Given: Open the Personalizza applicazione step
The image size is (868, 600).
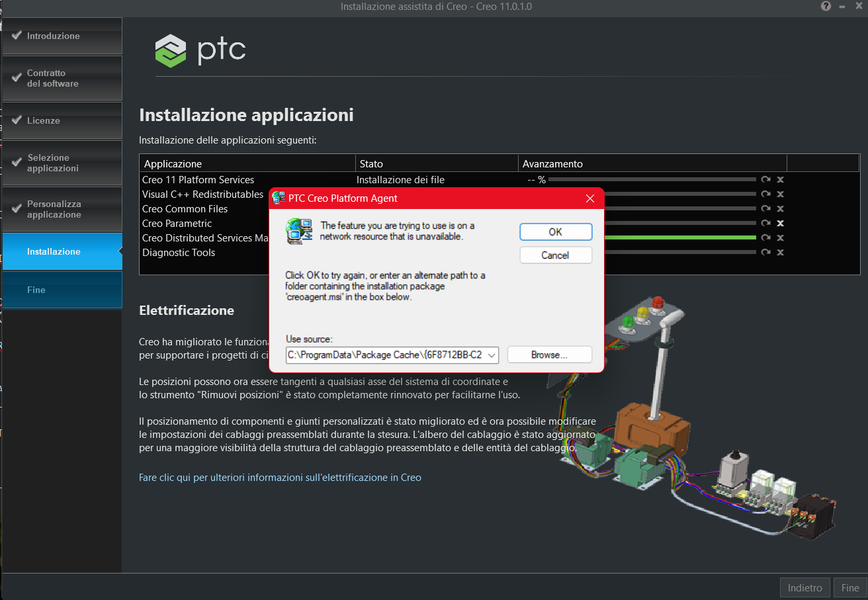Looking at the screenshot, I should pos(62,209).
